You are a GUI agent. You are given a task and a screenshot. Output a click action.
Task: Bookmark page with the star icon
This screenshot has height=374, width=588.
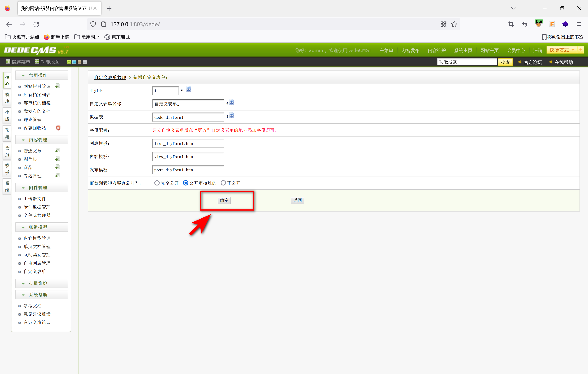pos(454,24)
